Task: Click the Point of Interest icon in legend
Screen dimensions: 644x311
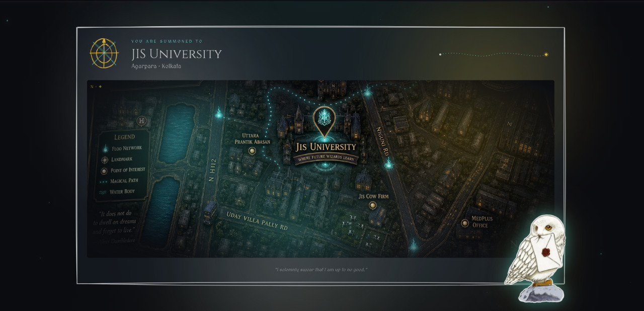Action: pyautogui.click(x=105, y=171)
